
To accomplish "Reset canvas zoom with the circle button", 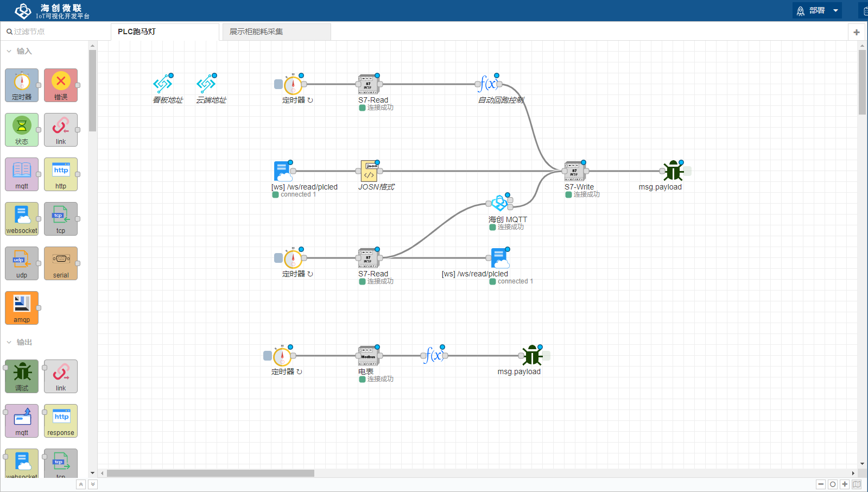I will point(833,484).
